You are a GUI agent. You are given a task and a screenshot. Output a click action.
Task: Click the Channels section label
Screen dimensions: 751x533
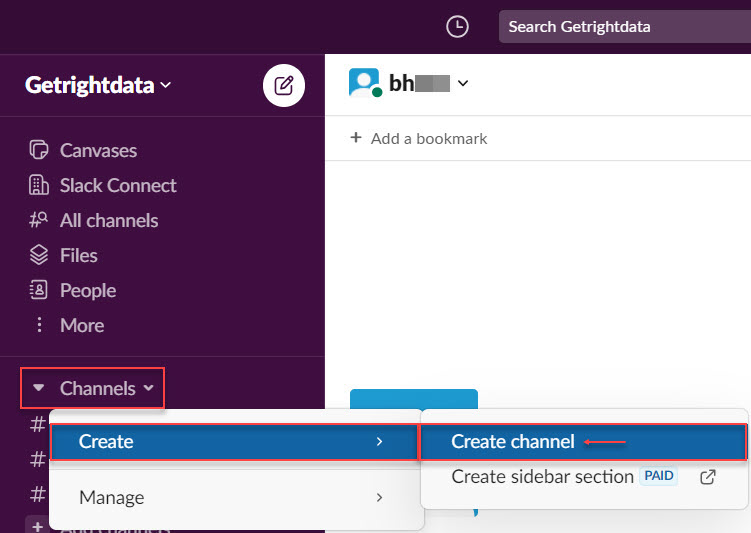(98, 388)
